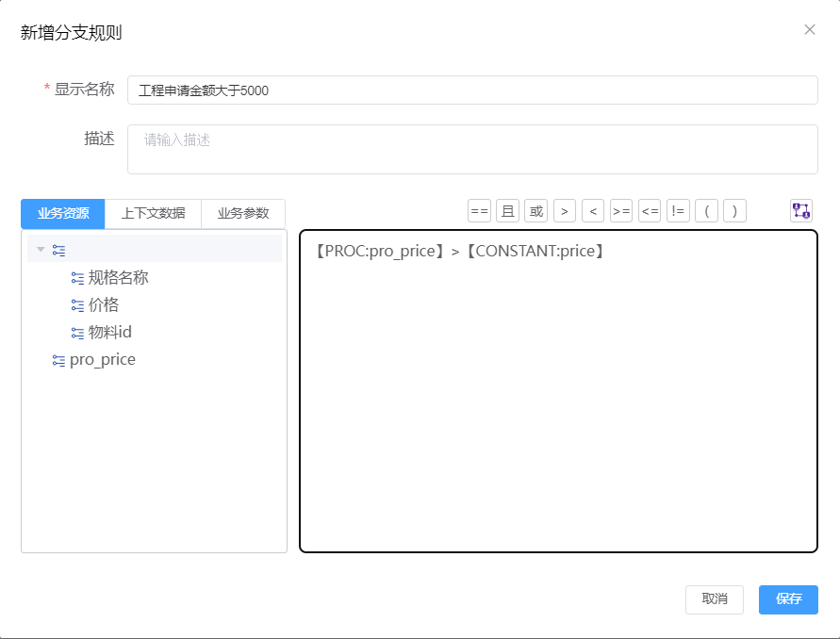Image resolution: width=840 pixels, height=639 pixels.
Task: Insert a right parenthesis operator
Action: click(x=734, y=210)
